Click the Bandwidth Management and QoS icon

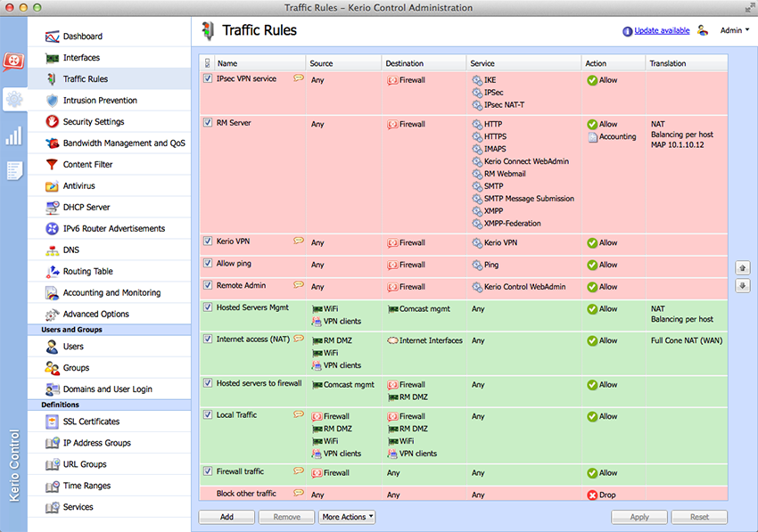(x=52, y=143)
